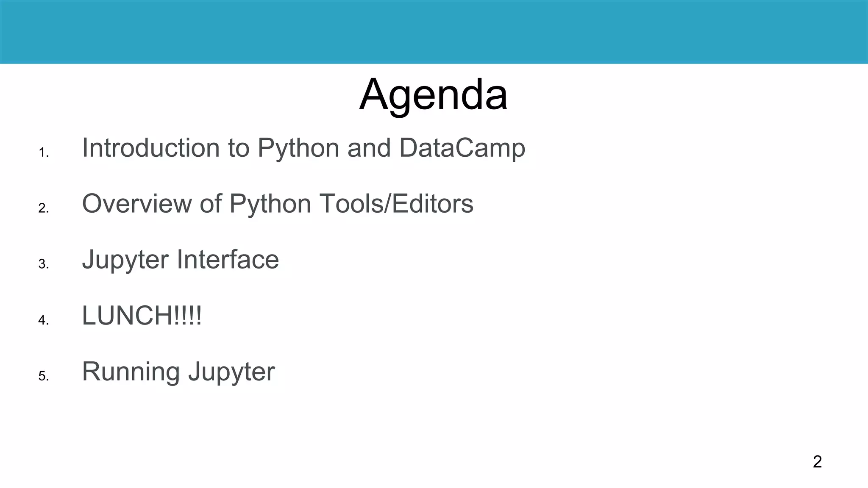The image size is (868, 488).
Task: Click the word Overview in item two
Action: (x=136, y=204)
